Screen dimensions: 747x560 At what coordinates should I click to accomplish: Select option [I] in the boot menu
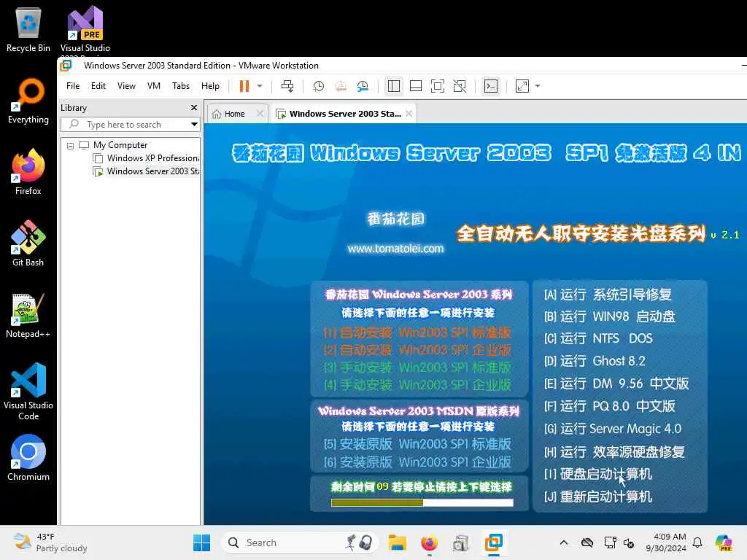598,474
